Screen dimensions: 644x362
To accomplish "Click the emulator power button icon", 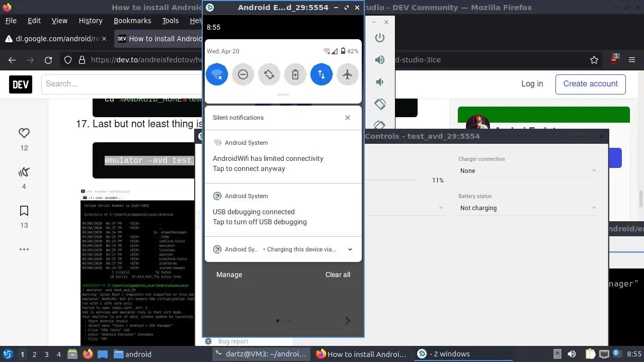I will tap(380, 38).
